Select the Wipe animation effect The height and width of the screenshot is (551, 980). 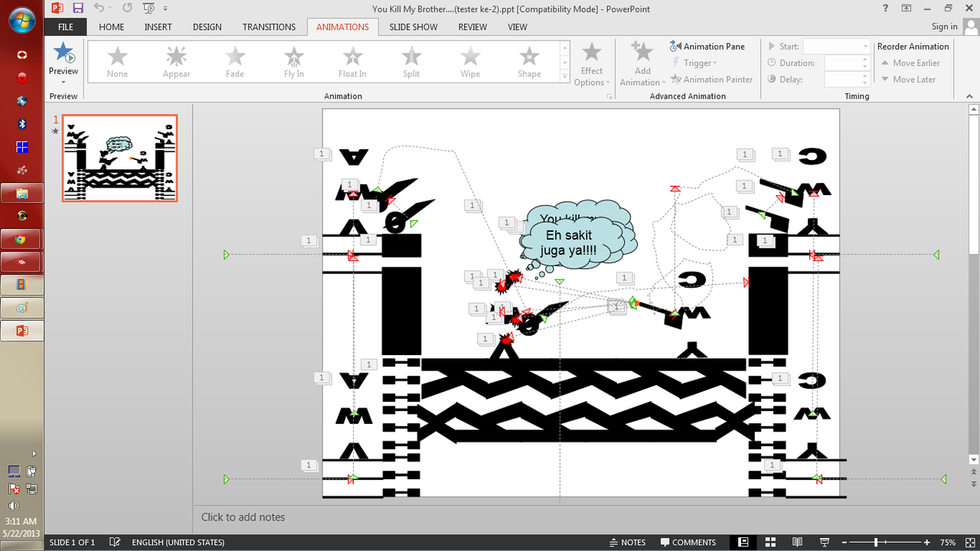[470, 61]
